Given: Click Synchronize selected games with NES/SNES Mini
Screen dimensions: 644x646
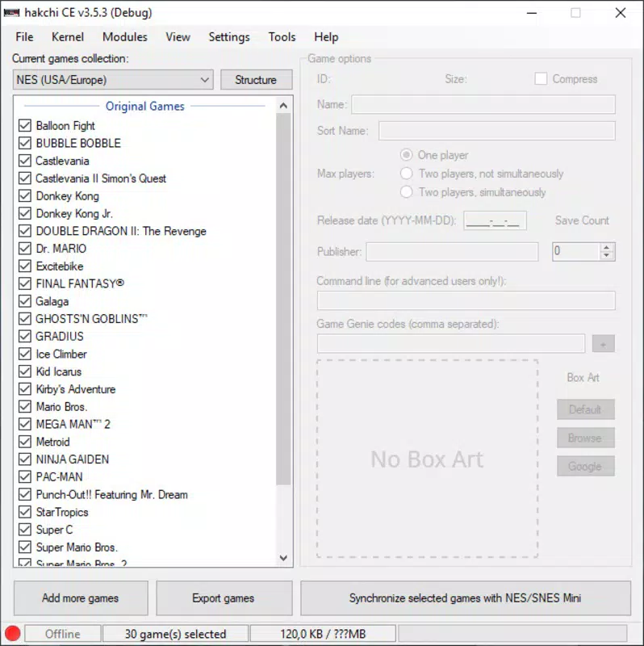Looking at the screenshot, I should click(466, 598).
